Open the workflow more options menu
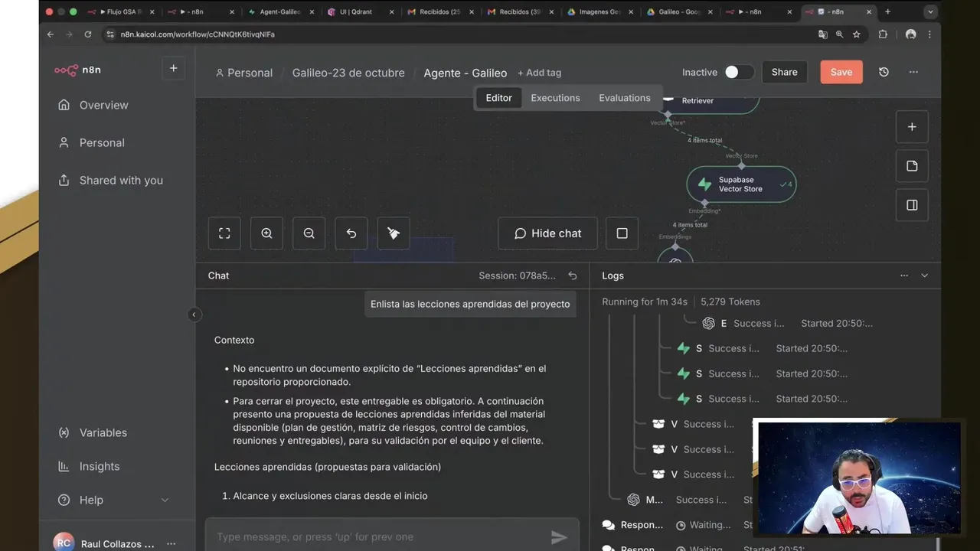 click(x=913, y=72)
